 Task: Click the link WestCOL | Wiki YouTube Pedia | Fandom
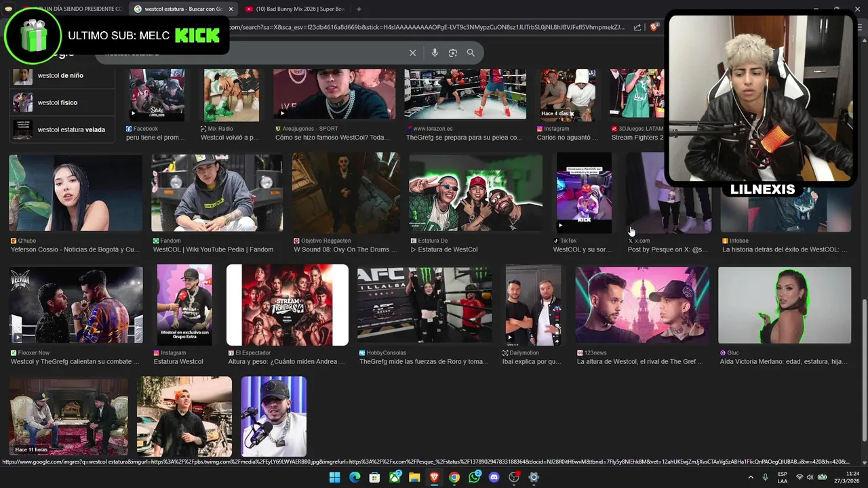[213, 249]
